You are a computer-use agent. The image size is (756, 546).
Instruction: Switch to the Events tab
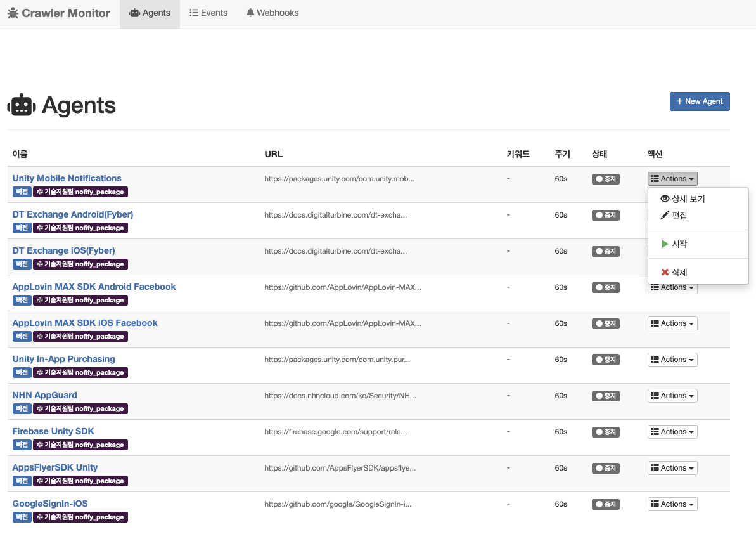pos(208,13)
